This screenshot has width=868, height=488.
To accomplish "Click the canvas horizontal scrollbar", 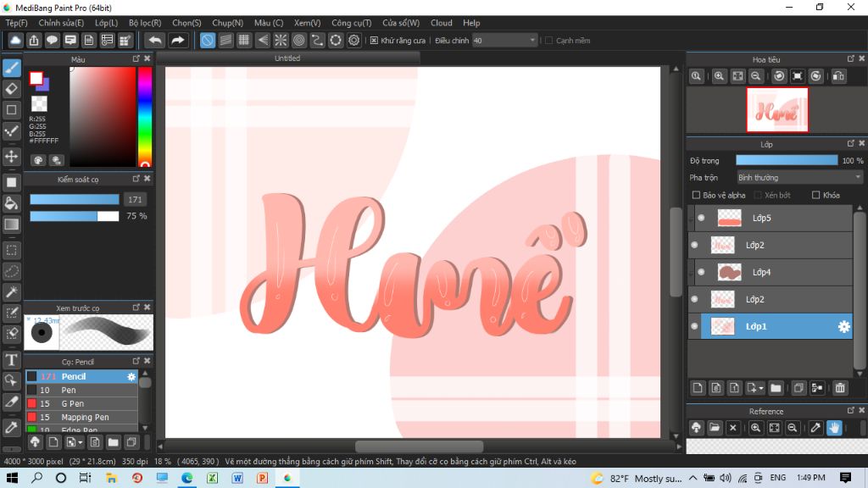I will [419, 446].
